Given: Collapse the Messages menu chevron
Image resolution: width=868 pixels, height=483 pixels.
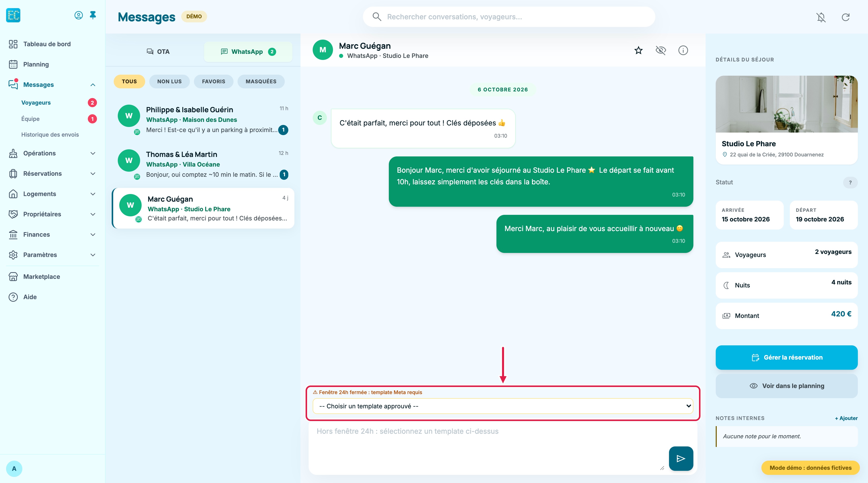Looking at the screenshot, I should click(93, 85).
